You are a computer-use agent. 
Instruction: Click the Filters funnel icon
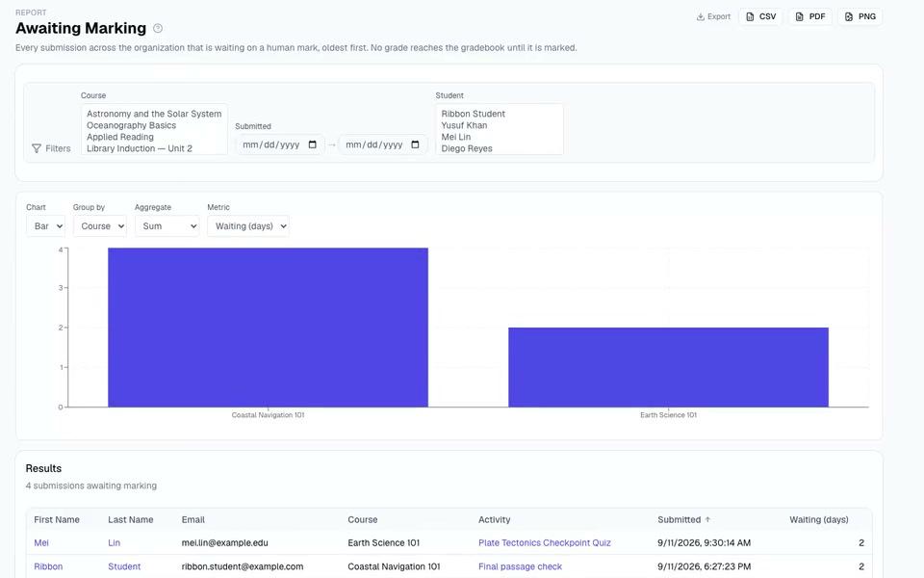(37, 148)
